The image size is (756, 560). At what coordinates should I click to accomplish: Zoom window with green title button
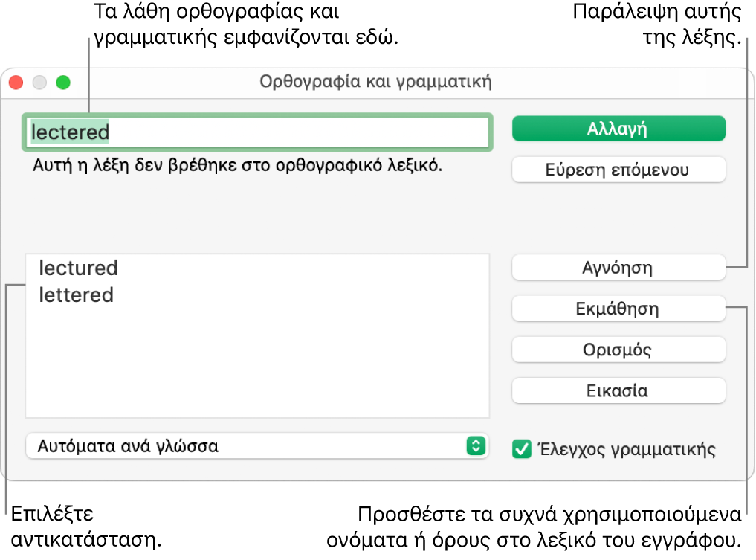[x=63, y=83]
